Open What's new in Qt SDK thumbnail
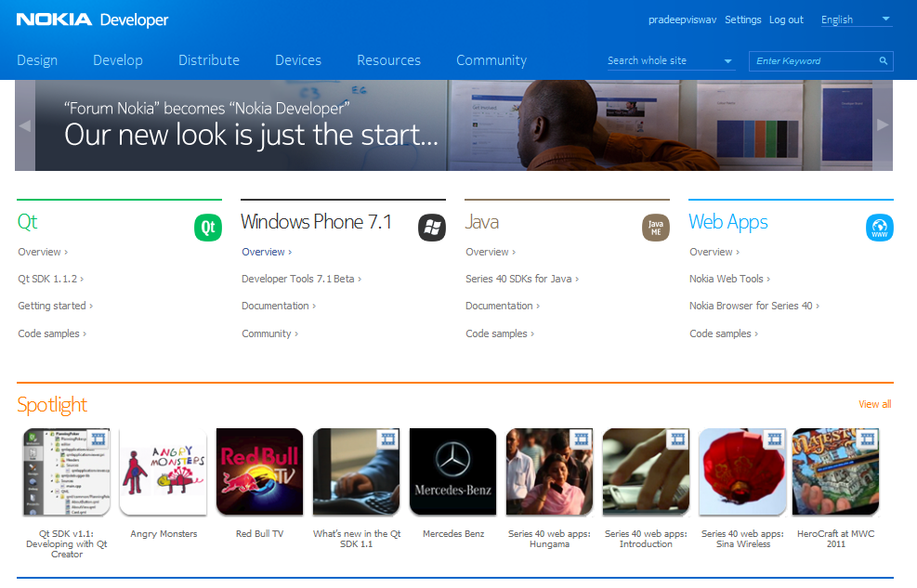This screenshot has width=917, height=588. (x=356, y=472)
